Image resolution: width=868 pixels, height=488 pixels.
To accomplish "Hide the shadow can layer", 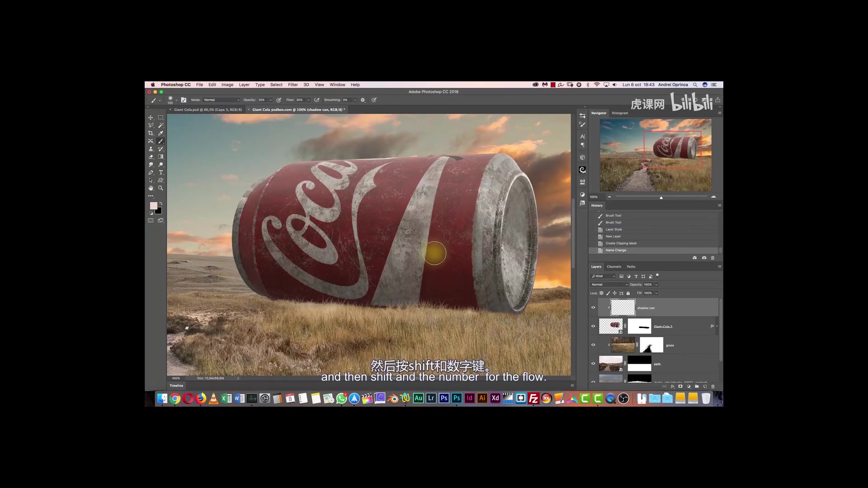I will [x=593, y=308].
